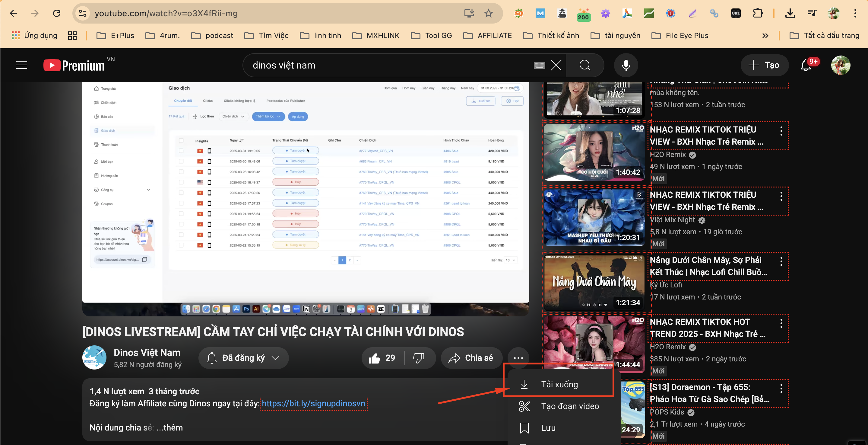Open the on-screen keyboard in search box

pos(539,65)
